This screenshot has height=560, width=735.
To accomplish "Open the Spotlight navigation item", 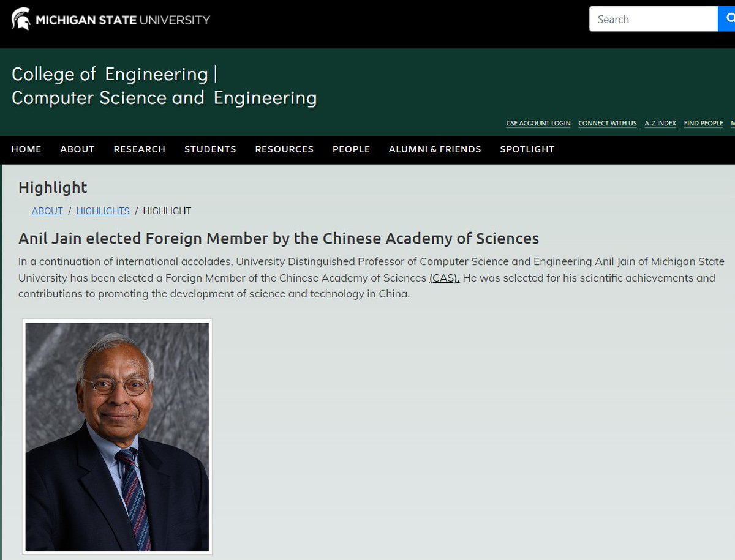I will (x=527, y=149).
